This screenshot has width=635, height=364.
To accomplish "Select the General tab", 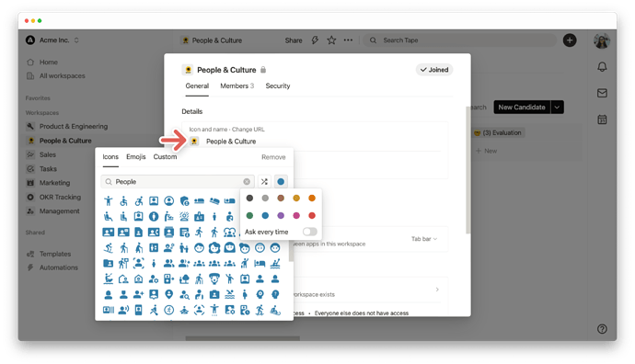I will pos(197,85).
